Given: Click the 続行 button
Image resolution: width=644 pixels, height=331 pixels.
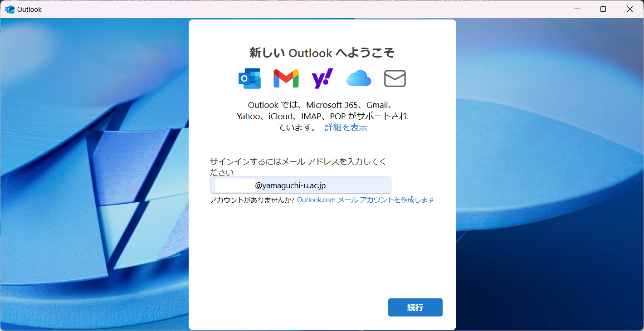Looking at the screenshot, I should [415, 307].
